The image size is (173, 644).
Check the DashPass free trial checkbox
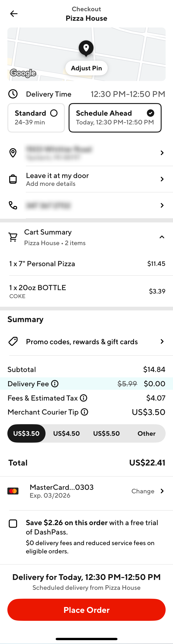click(13, 523)
